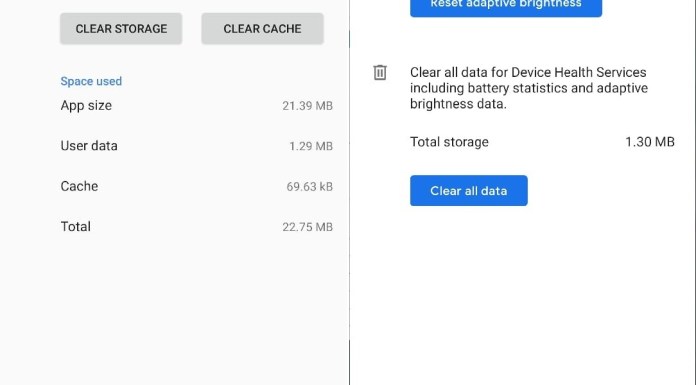Tap the Reset adaptive brightness button

click(x=506, y=6)
